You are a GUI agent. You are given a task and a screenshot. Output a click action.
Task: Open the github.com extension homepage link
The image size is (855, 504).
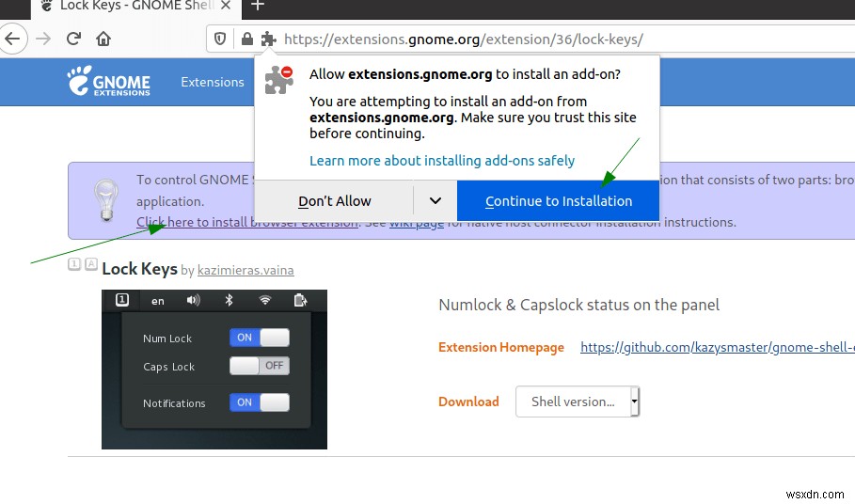tap(717, 348)
